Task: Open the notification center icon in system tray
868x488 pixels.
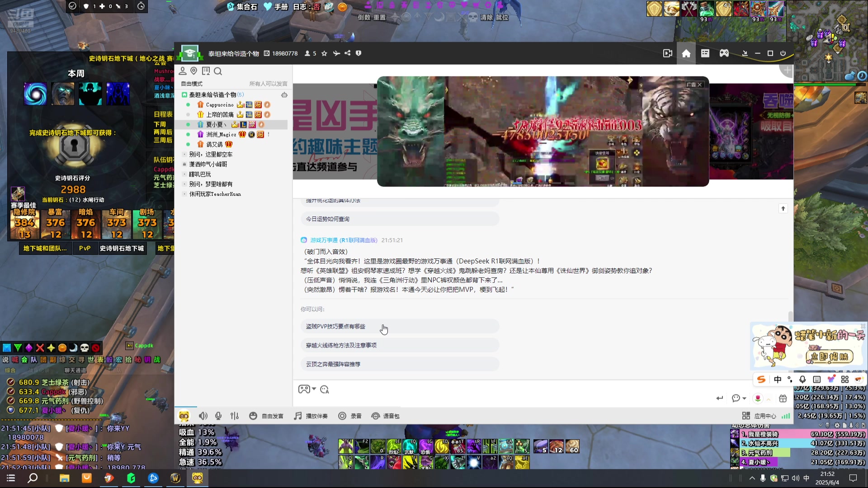Action: pyautogui.click(x=853, y=478)
